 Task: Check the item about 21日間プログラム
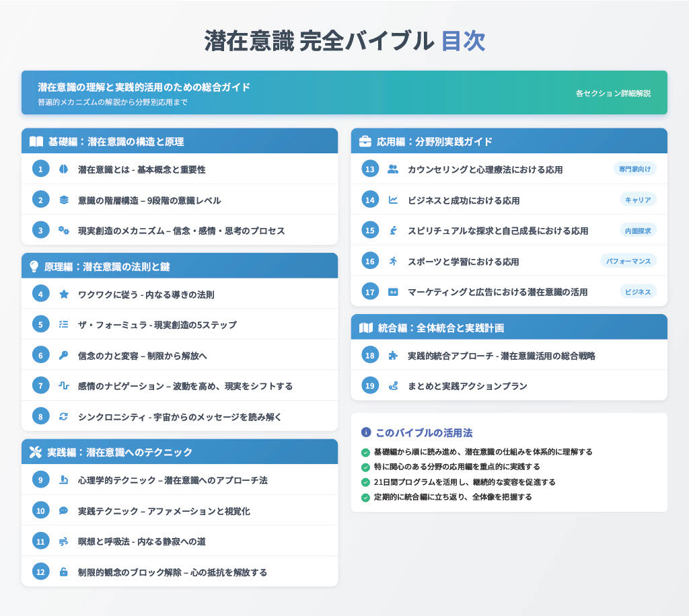coord(367,482)
